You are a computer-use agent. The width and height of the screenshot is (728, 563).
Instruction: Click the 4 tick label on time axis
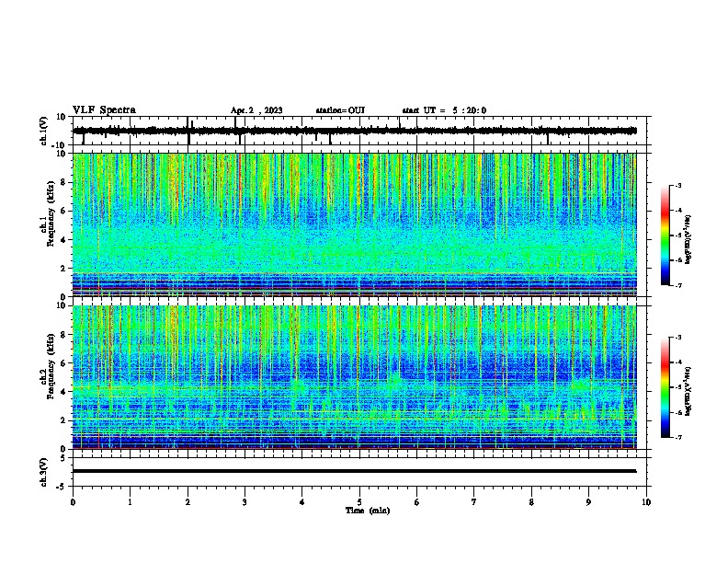[302, 502]
